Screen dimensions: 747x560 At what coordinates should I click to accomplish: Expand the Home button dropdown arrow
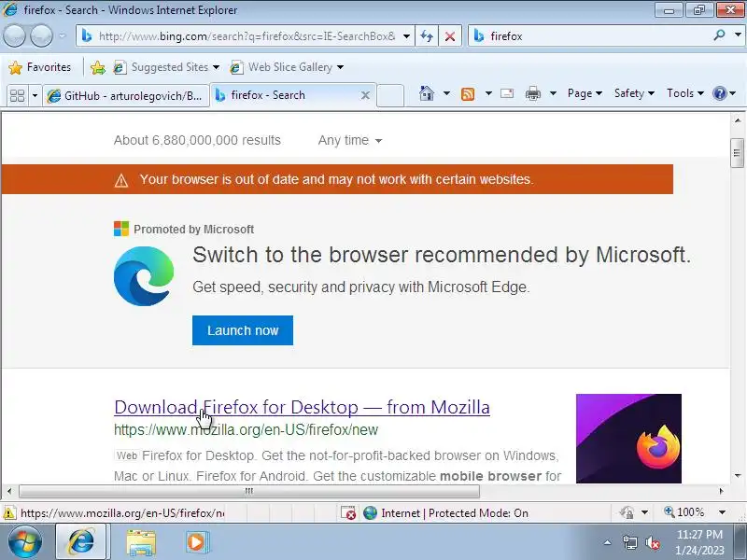tap(446, 93)
